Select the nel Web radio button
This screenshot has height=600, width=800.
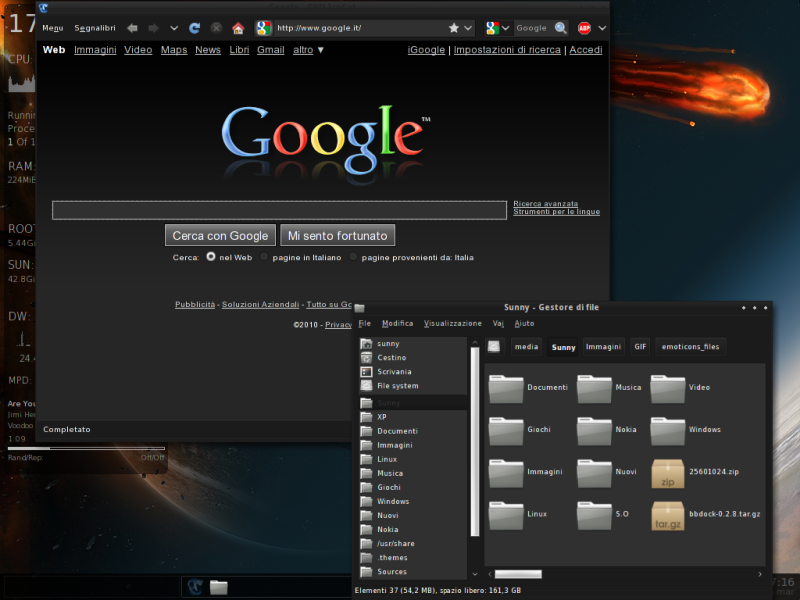[211, 257]
